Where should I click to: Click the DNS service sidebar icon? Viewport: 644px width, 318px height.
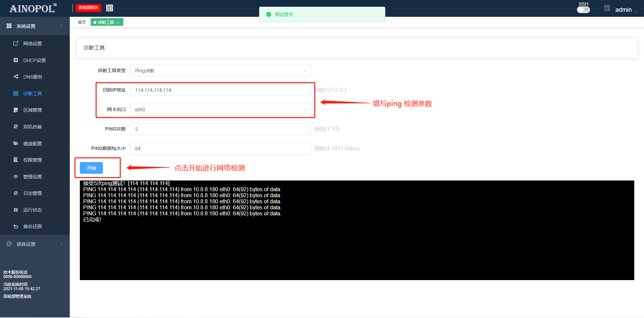point(16,77)
